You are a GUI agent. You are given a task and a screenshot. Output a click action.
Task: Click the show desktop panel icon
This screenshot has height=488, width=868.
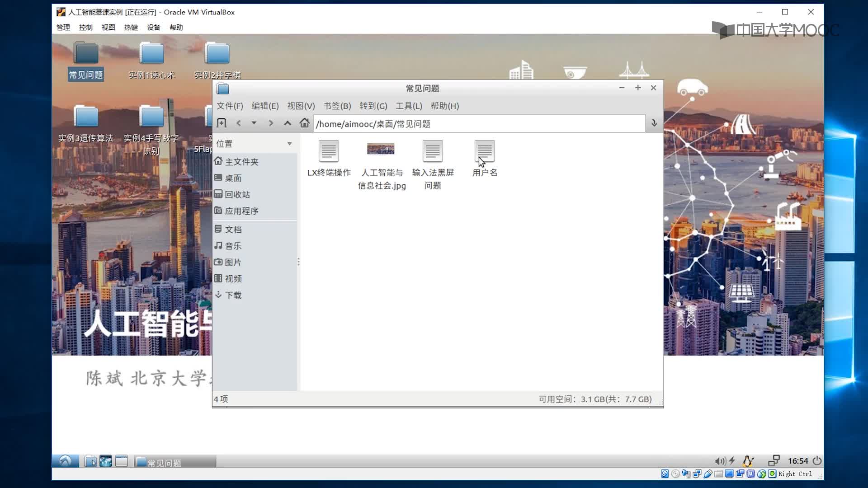(121, 461)
